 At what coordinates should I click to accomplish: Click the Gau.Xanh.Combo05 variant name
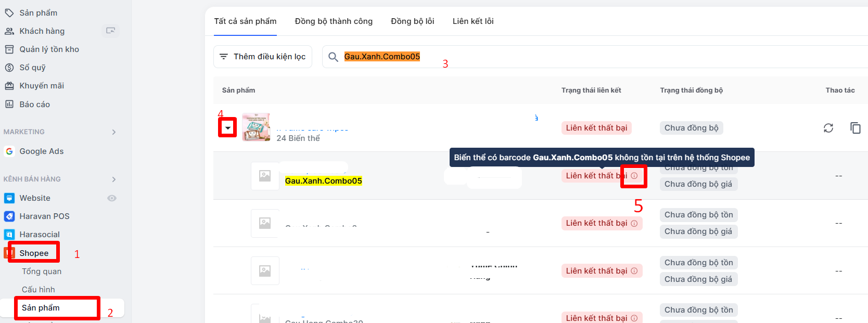tap(323, 181)
